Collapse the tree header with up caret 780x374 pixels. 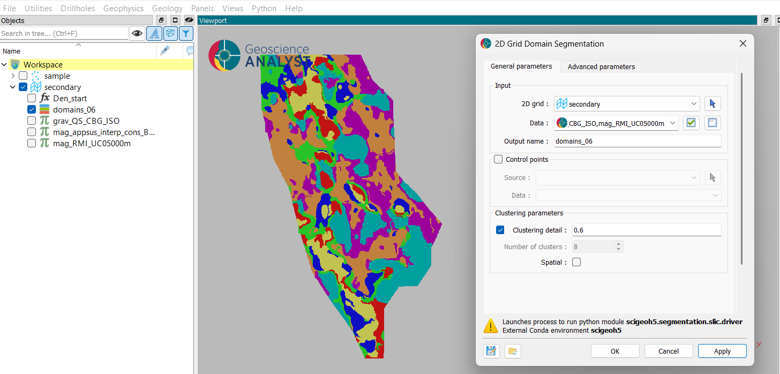[78, 45]
